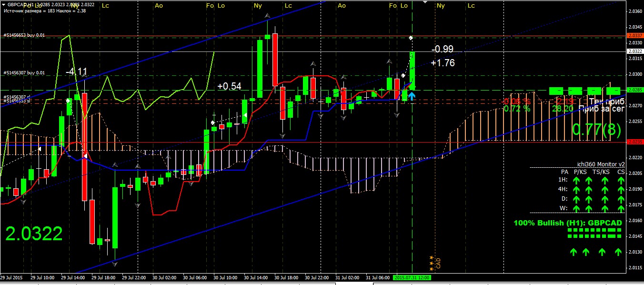The image size is (644, 285).
Task: Select order label #51456307 buy 0.01
Action: [24, 73]
